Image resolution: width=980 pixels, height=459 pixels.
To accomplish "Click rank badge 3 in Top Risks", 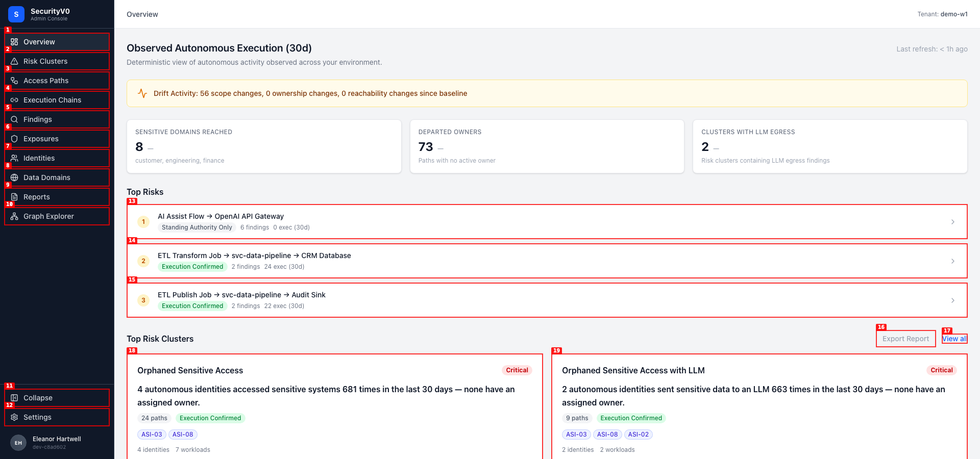I will pos(143,300).
